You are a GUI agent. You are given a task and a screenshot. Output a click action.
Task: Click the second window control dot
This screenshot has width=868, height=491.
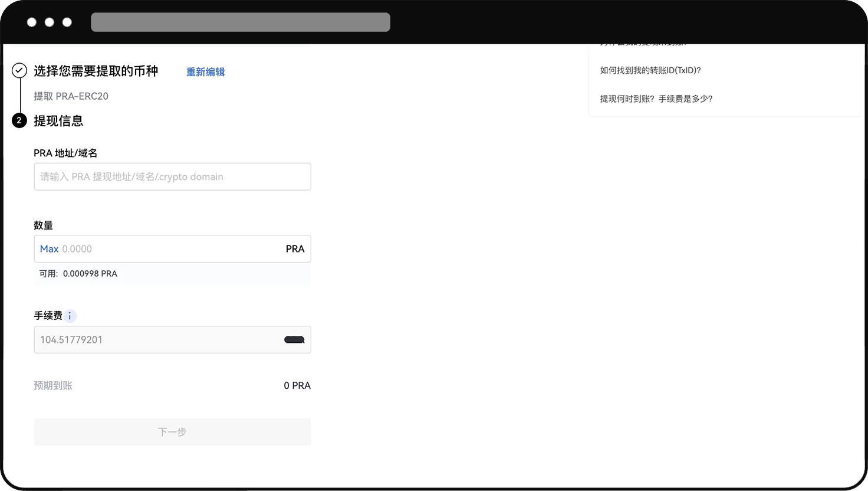(50, 22)
